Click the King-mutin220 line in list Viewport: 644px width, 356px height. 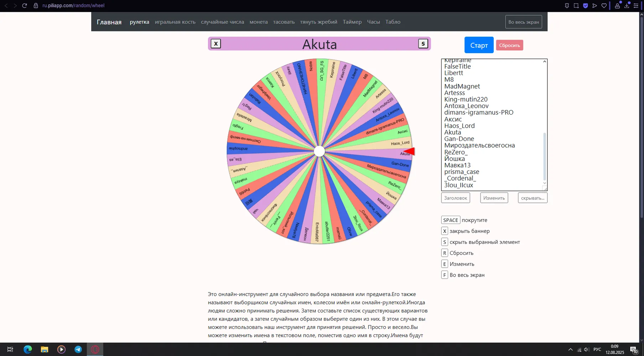466,99
